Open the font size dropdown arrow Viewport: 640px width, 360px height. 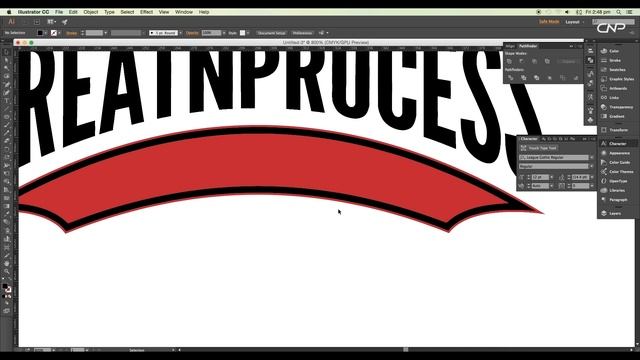coord(552,177)
